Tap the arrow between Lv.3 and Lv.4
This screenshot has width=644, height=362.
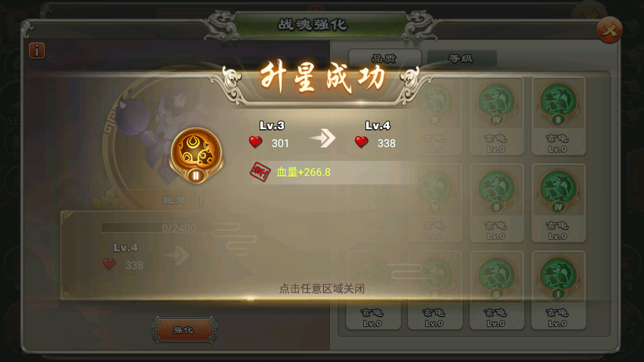pos(322,138)
